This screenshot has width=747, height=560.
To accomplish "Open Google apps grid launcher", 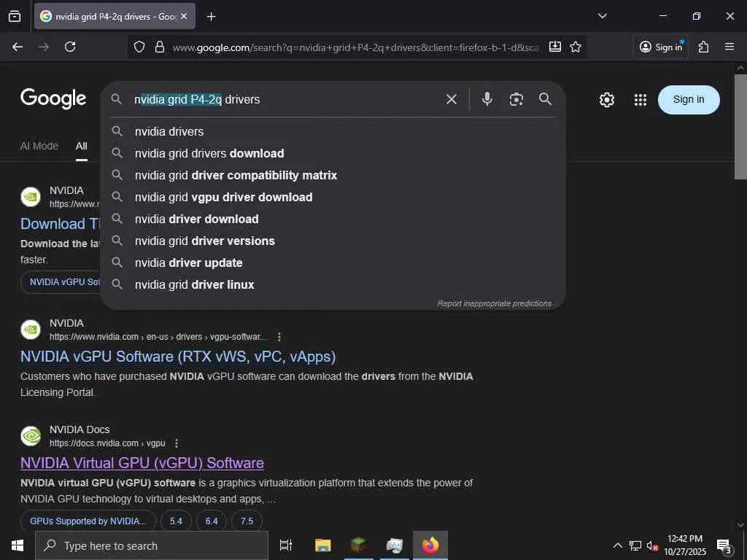I will pyautogui.click(x=640, y=99).
